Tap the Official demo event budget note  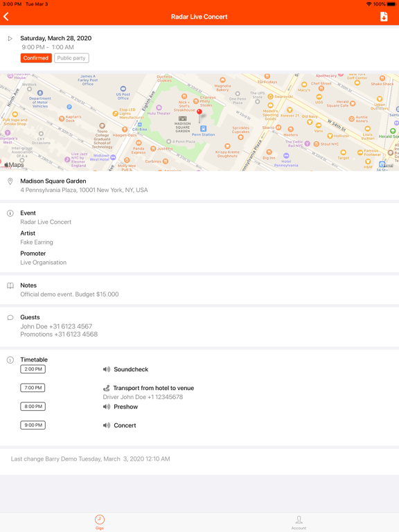(x=69, y=294)
